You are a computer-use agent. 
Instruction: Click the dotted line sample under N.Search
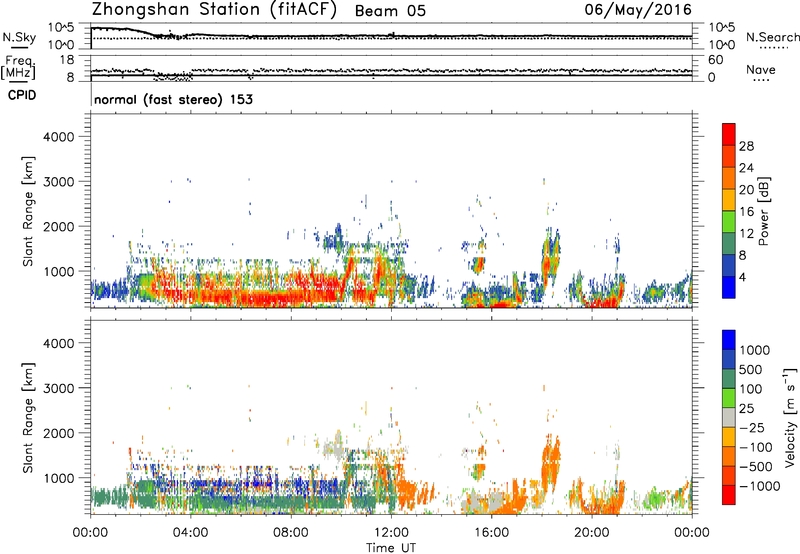click(x=773, y=48)
